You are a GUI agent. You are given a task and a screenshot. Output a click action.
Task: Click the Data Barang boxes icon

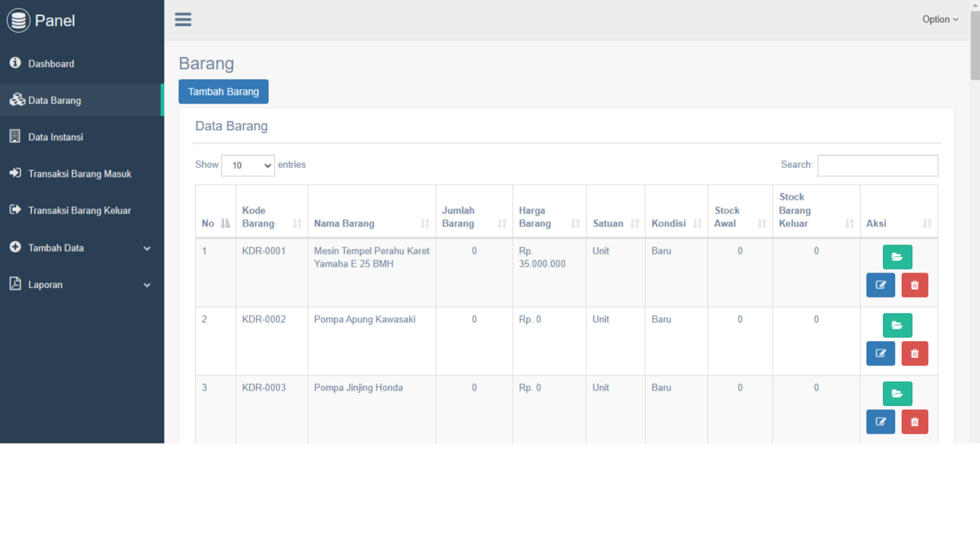click(17, 99)
